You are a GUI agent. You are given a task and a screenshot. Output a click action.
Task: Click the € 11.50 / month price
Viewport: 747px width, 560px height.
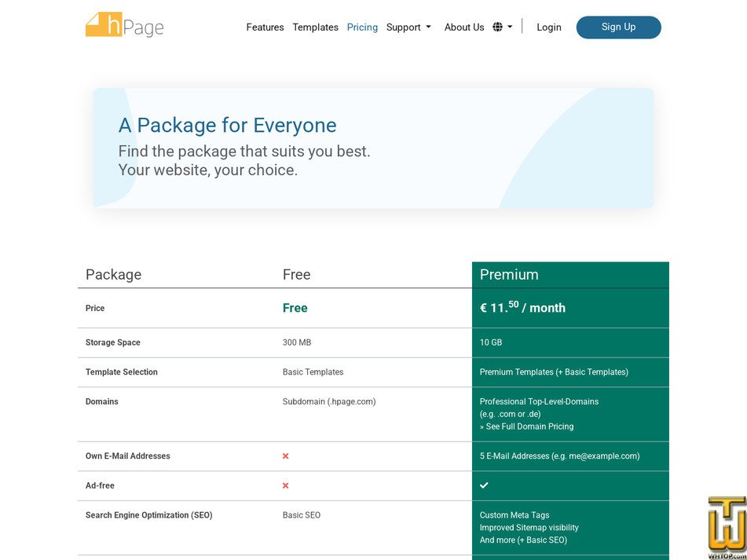pyautogui.click(x=522, y=307)
